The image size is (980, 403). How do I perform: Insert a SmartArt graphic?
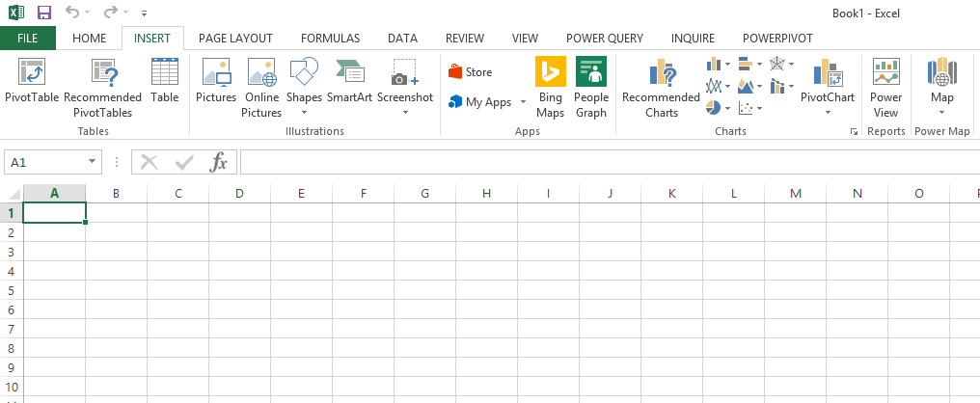(x=349, y=81)
